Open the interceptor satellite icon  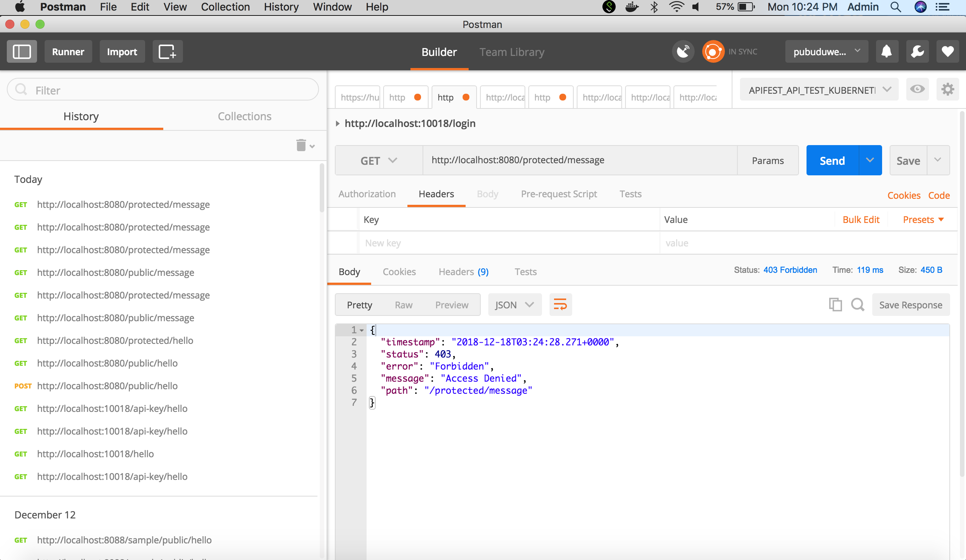[x=683, y=51]
